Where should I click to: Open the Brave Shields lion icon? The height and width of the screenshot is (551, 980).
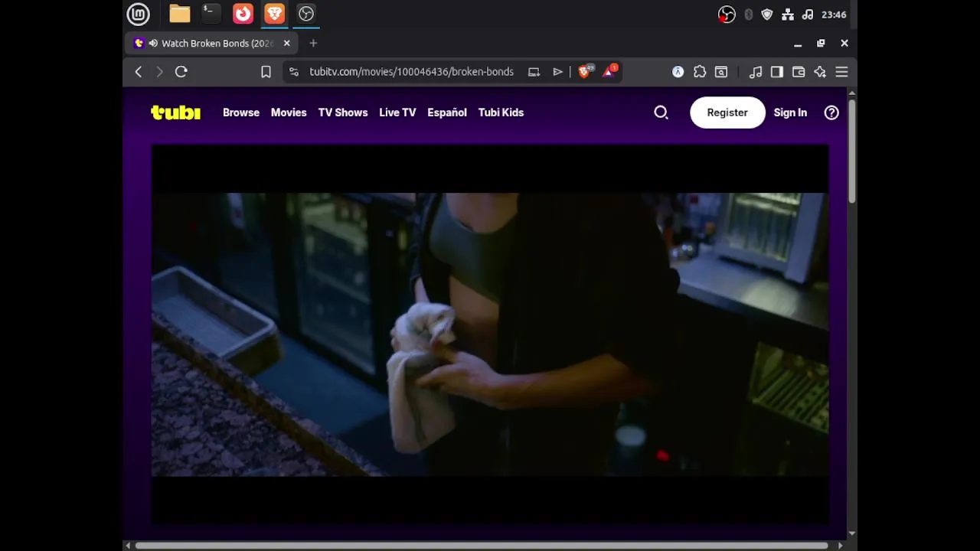(586, 72)
